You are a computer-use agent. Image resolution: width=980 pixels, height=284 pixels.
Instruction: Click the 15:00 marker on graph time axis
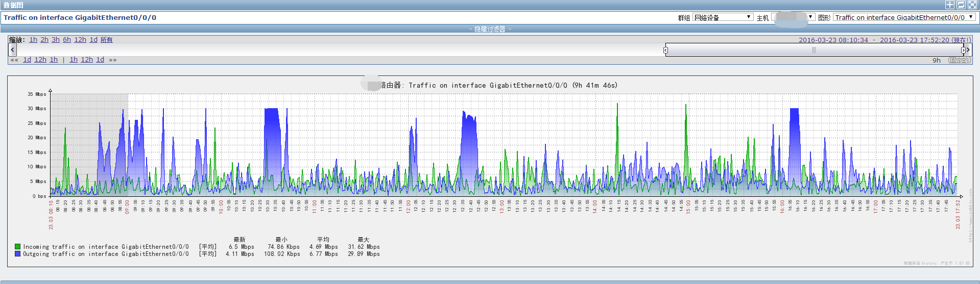coord(688,206)
